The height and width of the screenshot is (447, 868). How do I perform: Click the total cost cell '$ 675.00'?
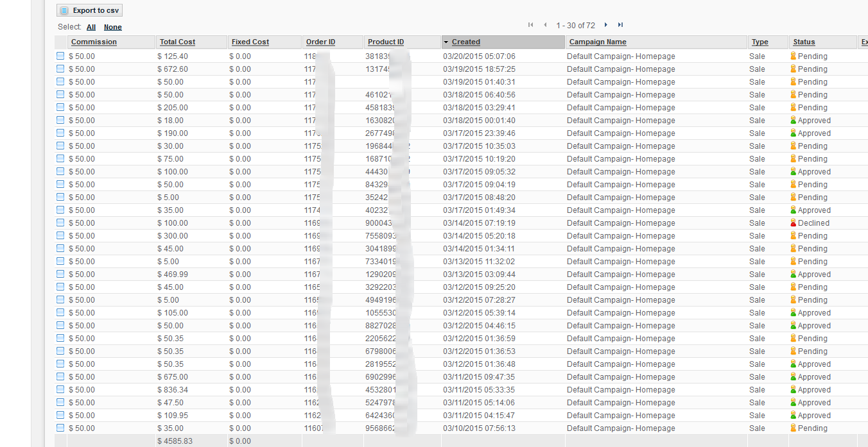point(173,377)
